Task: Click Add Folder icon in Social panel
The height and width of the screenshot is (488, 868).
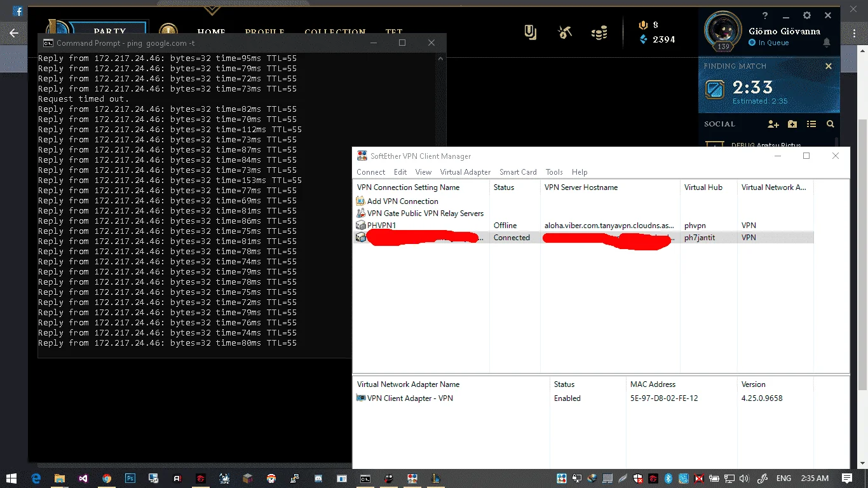Action: tap(792, 125)
